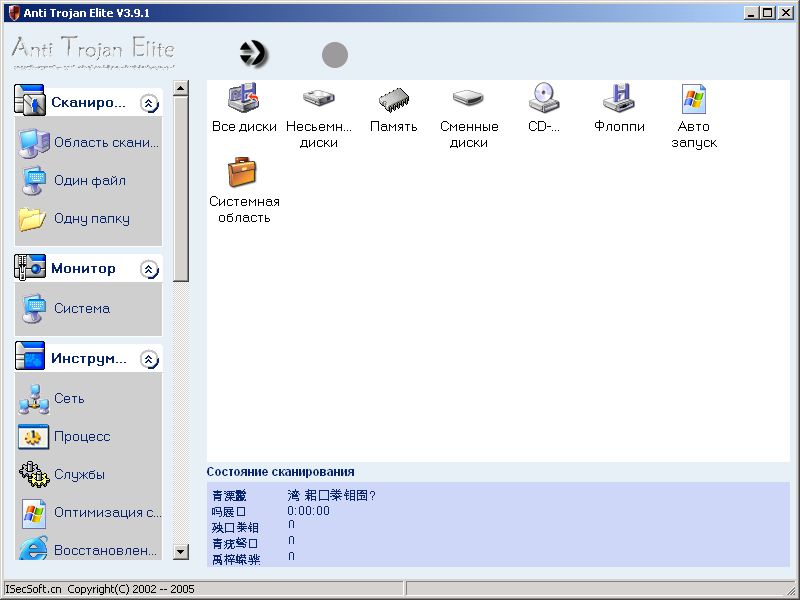Minimize the Anti Trojan Elite window
The width and height of the screenshot is (800, 600).
(751, 13)
